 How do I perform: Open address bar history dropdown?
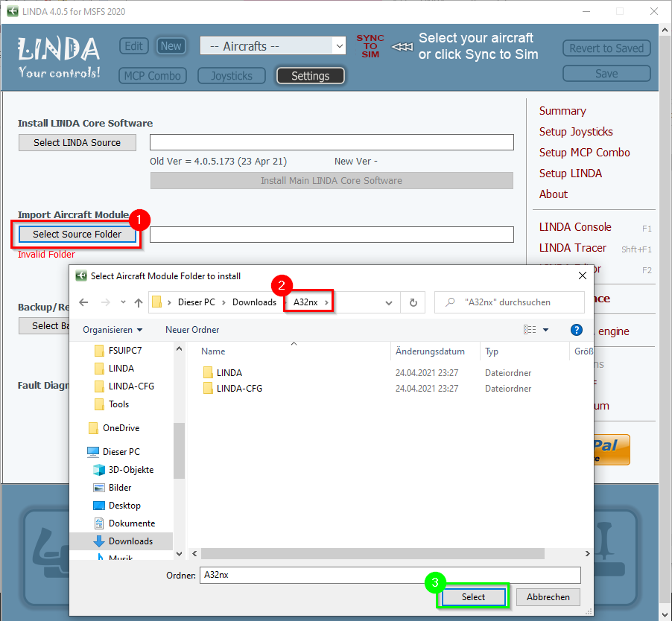[389, 303]
